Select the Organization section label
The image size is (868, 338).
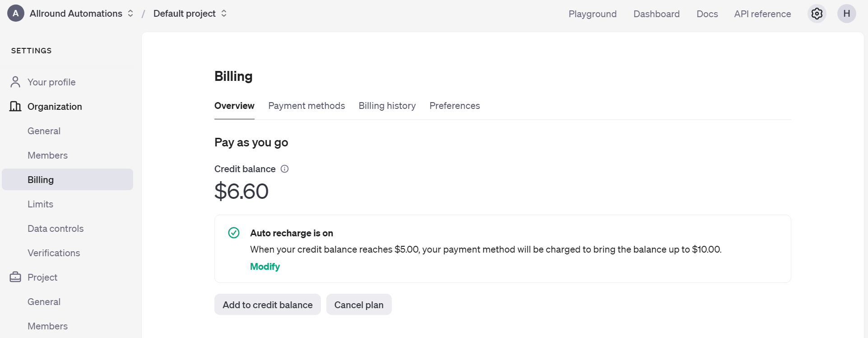[55, 106]
